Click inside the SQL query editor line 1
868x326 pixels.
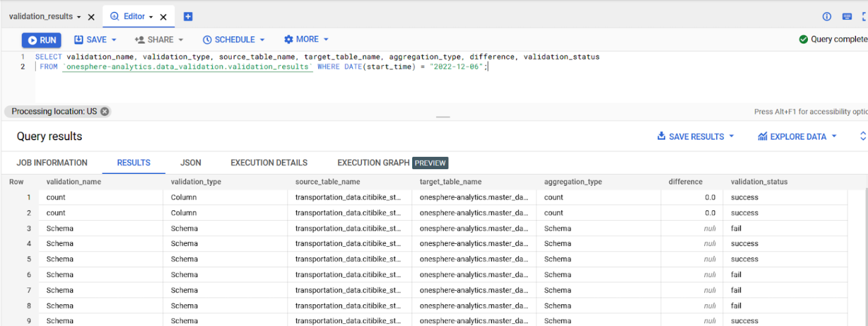pos(317,57)
